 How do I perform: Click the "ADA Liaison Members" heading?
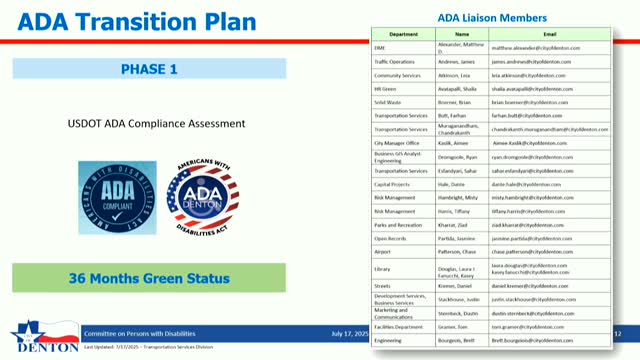492,18
